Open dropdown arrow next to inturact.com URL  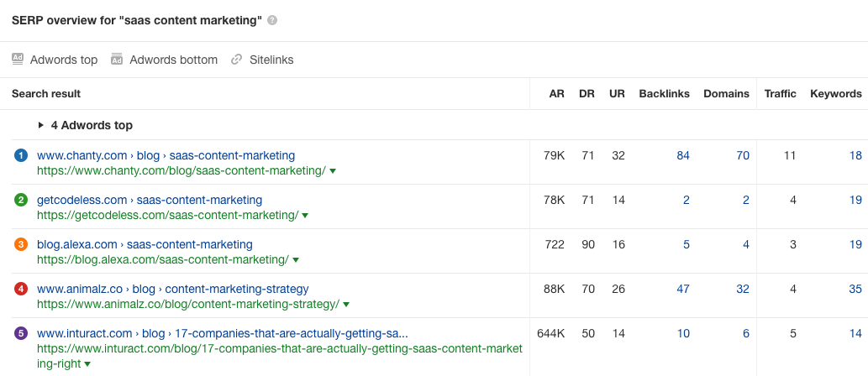pos(87,364)
